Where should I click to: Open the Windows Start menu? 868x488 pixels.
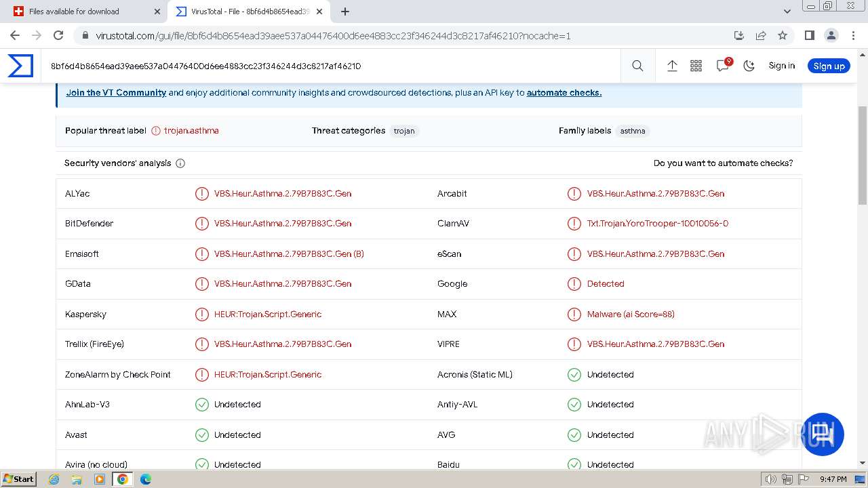[x=18, y=479]
